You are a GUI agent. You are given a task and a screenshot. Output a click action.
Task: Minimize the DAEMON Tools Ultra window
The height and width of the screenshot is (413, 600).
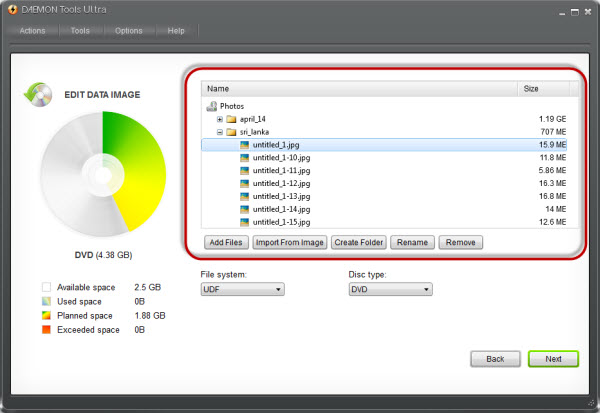[562, 13]
